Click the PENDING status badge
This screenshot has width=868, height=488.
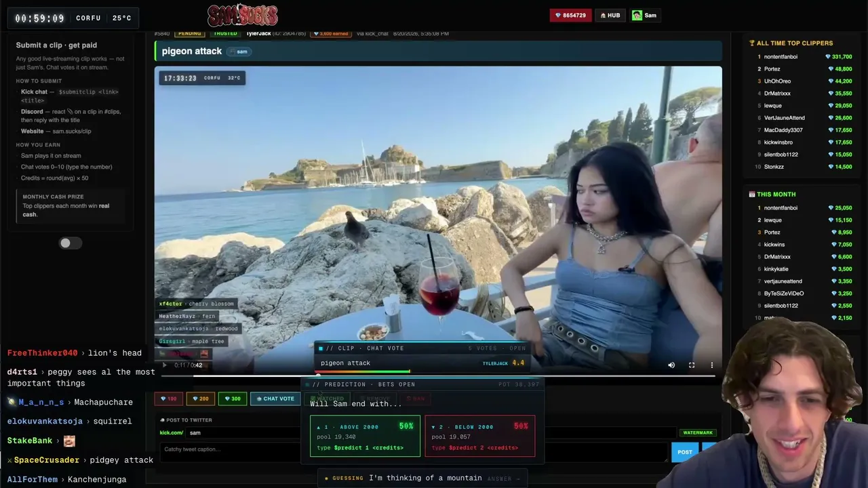[189, 33]
